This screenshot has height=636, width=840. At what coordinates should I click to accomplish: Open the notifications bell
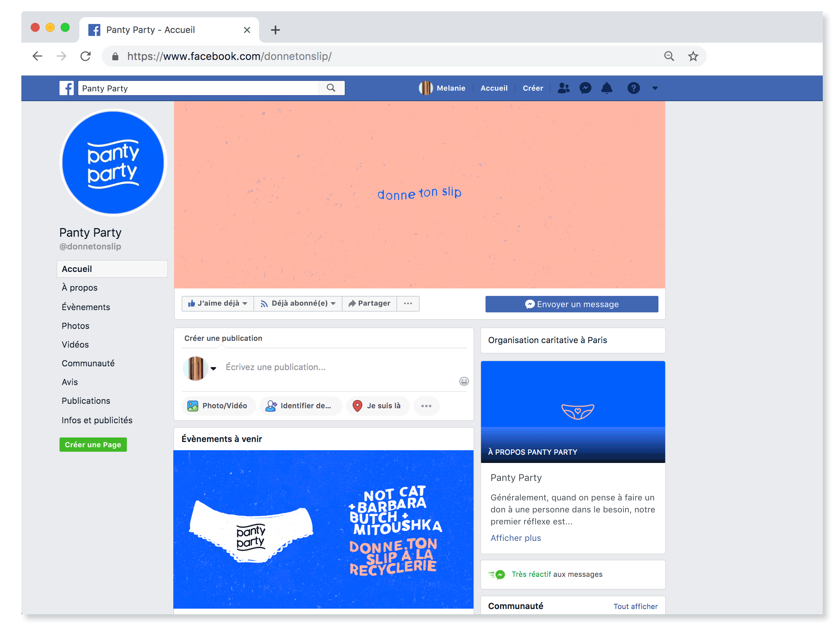[x=607, y=88]
